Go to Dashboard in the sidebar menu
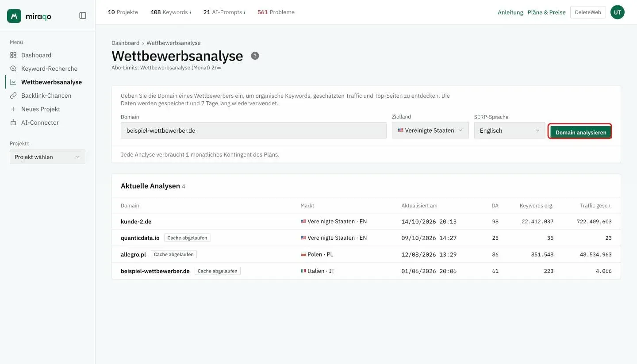 tap(36, 55)
